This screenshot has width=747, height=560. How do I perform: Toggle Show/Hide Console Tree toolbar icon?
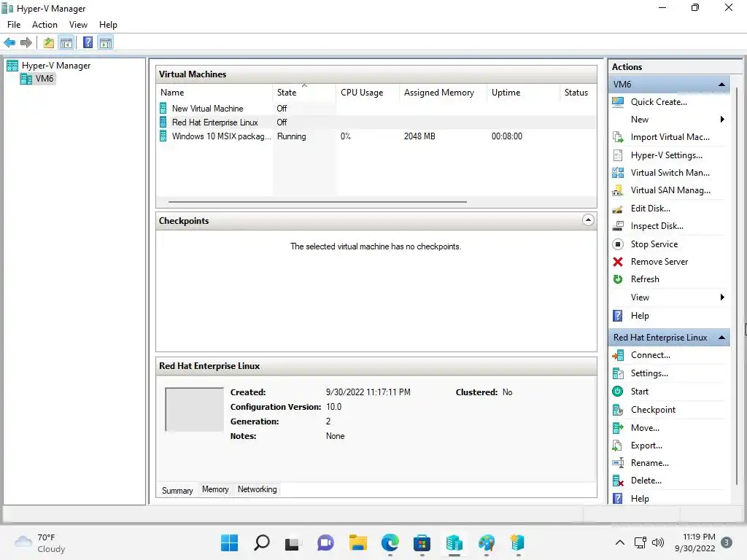click(66, 43)
